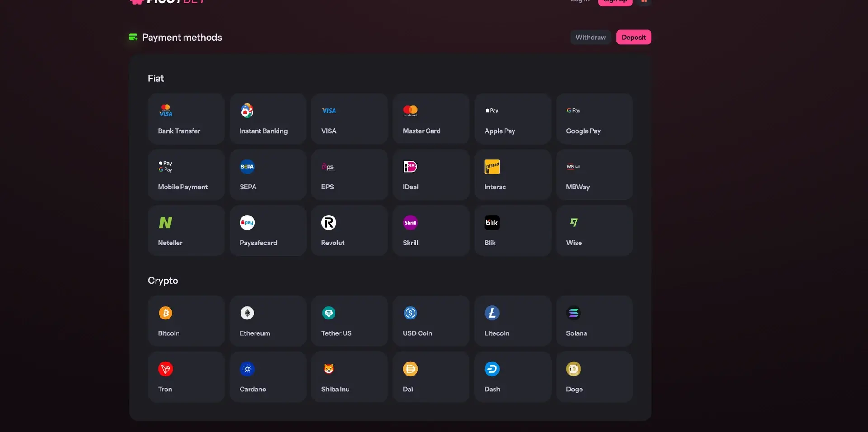The image size is (868, 432).
Task: Click the Shiba Inu label
Action: 335,390
